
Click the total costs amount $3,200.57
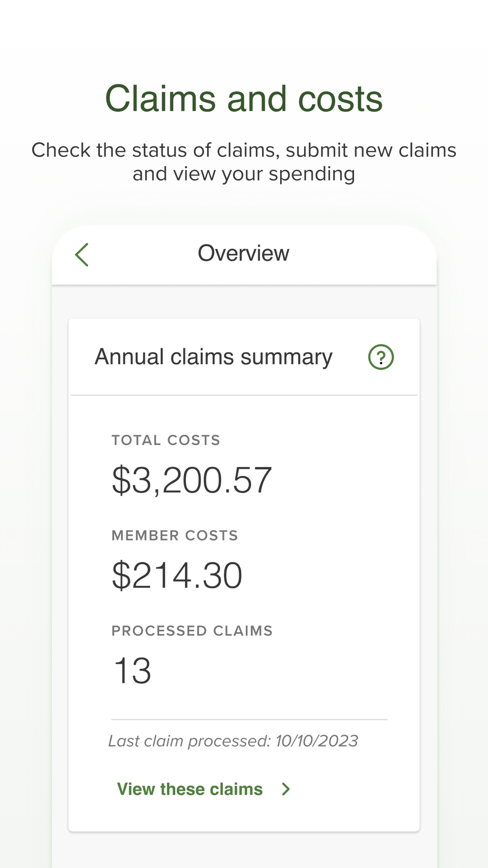(192, 480)
